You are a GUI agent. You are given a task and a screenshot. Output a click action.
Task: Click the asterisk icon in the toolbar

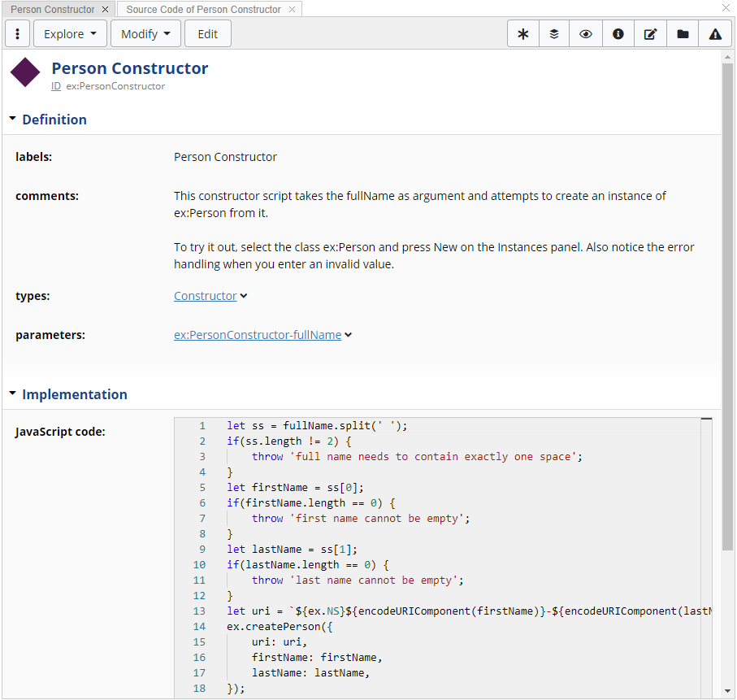(x=523, y=34)
